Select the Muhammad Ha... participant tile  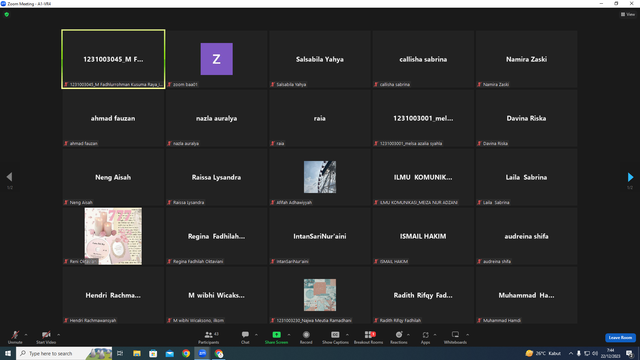(526, 295)
